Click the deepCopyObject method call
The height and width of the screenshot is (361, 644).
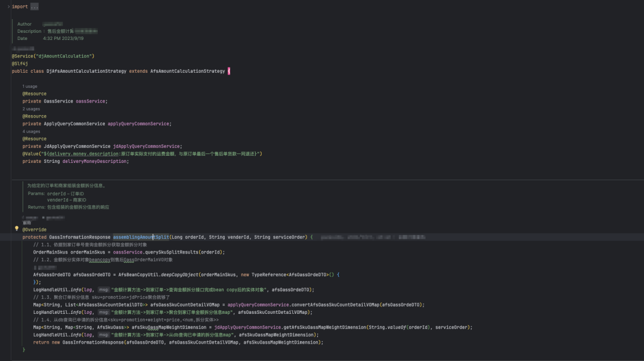(x=179, y=274)
